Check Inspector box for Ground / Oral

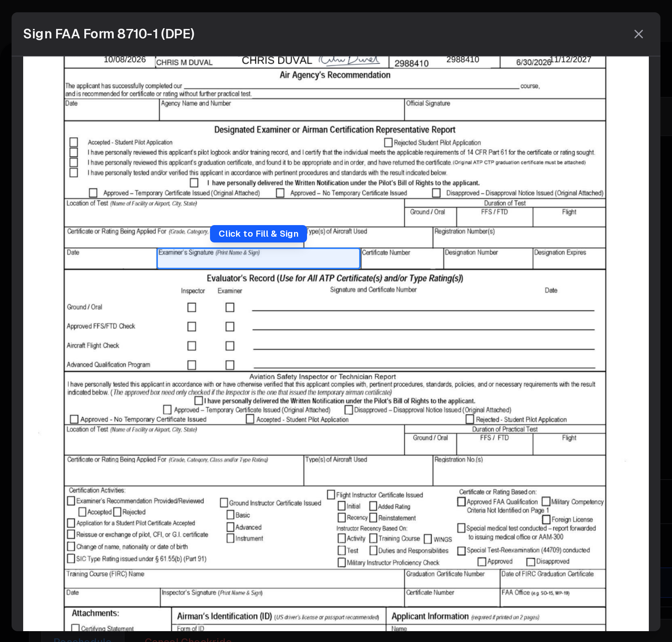192,307
